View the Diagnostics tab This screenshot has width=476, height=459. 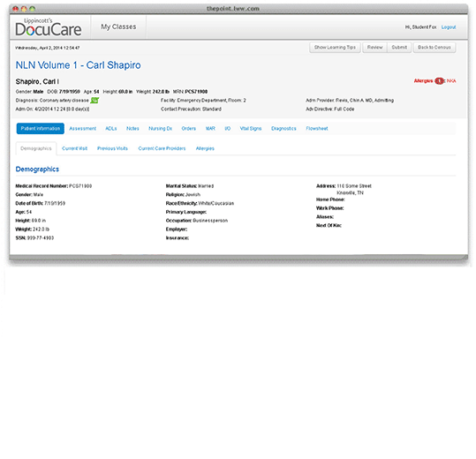click(283, 129)
